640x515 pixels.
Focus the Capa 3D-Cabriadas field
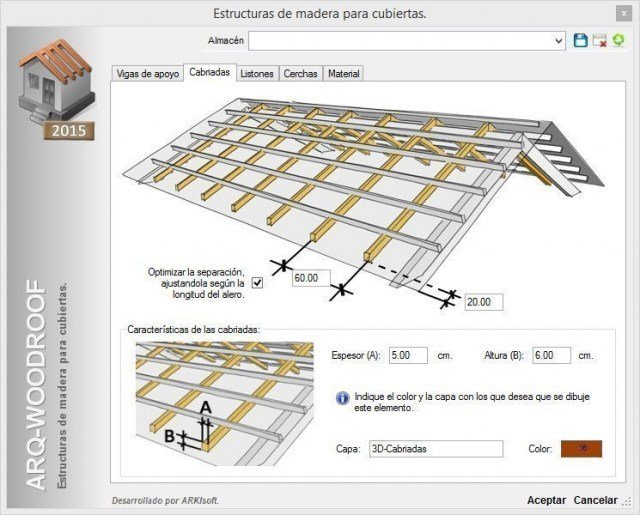tap(436, 449)
